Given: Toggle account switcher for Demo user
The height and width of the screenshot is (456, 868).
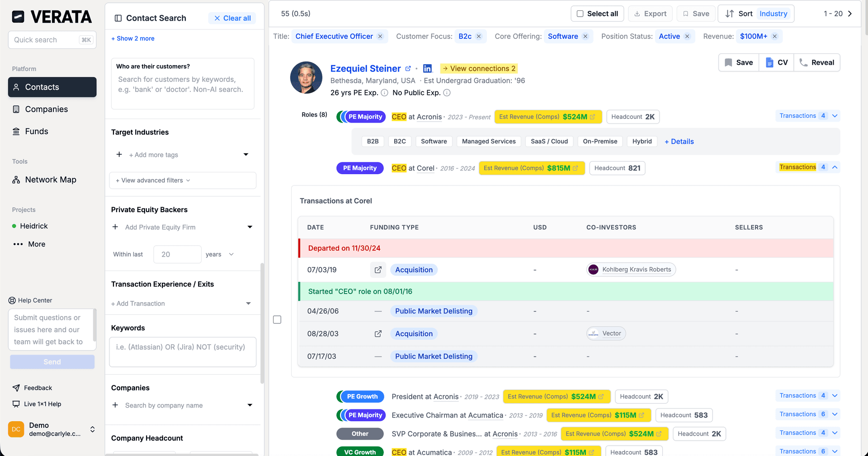Looking at the screenshot, I should click(x=92, y=429).
